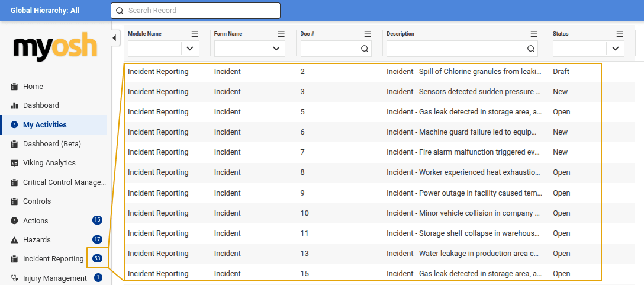The width and height of the screenshot is (644, 285).
Task: Expand the Form Name filter dropdown
Action: (276, 49)
